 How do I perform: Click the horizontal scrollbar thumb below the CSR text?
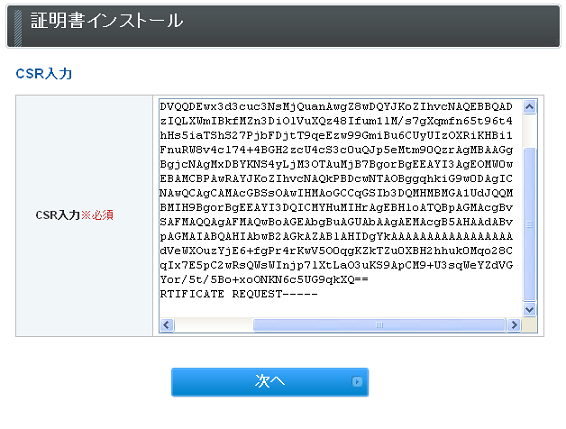tap(379, 325)
